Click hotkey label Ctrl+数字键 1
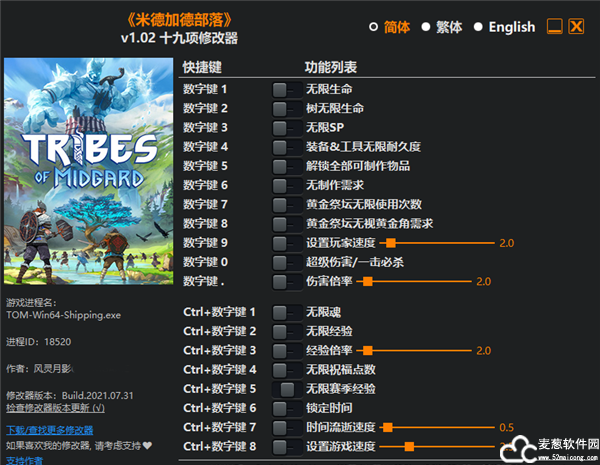The width and height of the screenshot is (600, 465). click(x=219, y=312)
